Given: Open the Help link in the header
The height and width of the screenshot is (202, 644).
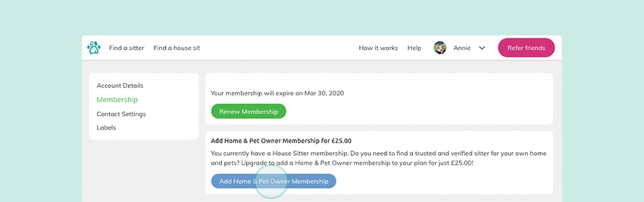Looking at the screenshot, I should 414,48.
